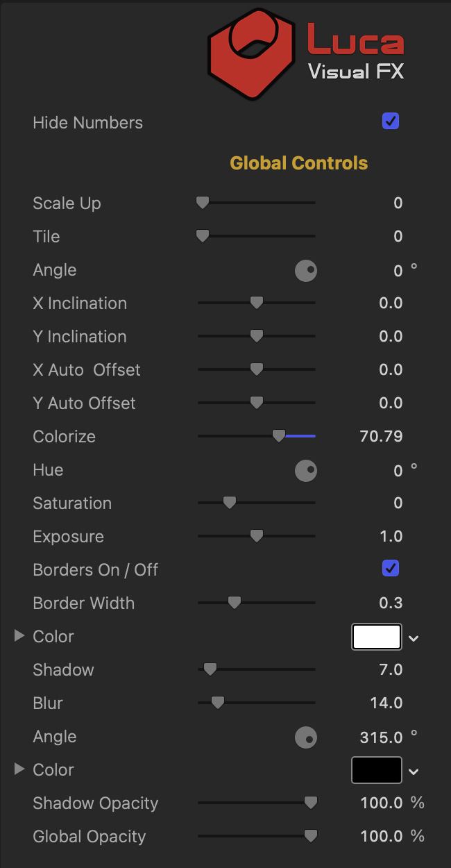Click the Colorize slider handle
This screenshot has height=868, width=451.
tap(278, 436)
